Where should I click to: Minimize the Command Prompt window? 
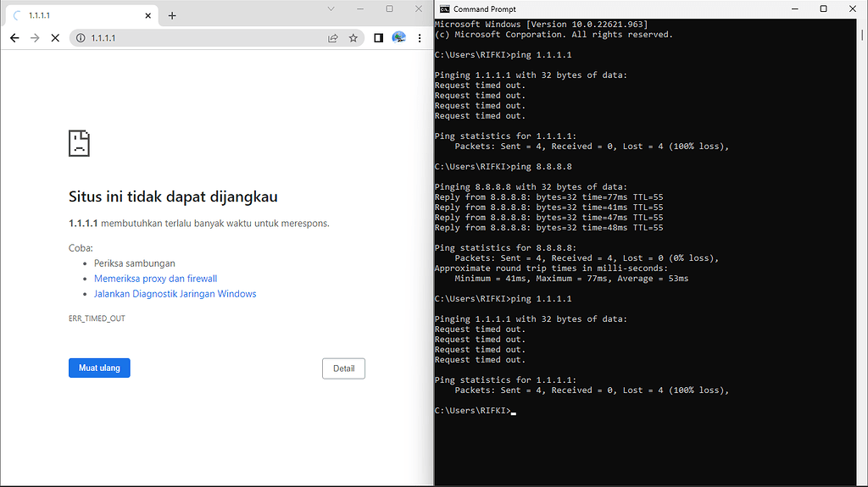795,8
